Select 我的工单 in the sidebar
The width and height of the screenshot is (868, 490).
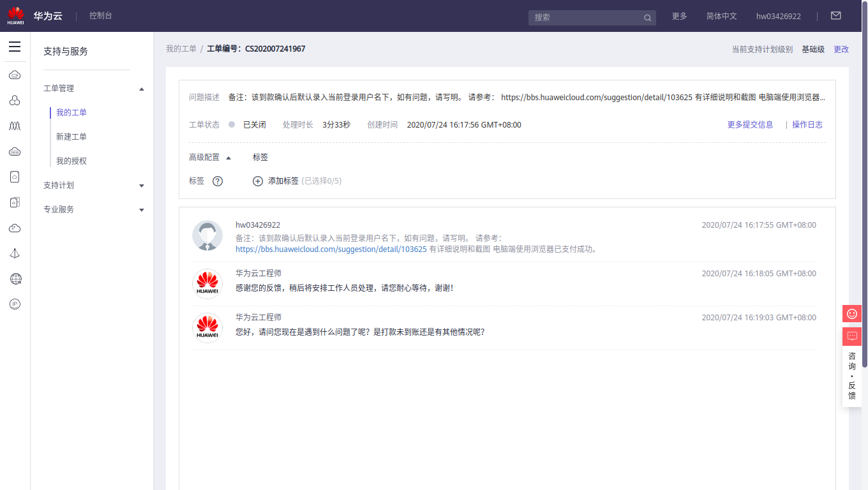[x=71, y=112]
